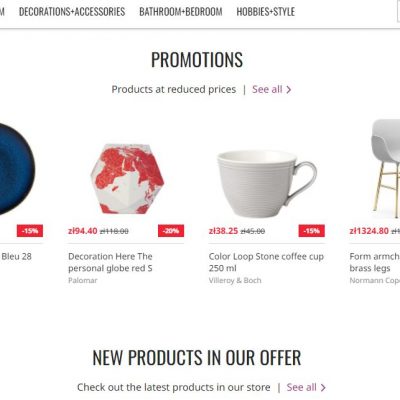This screenshot has height=400, width=400.
Task: Open the blue plate product image
Action: (17, 168)
